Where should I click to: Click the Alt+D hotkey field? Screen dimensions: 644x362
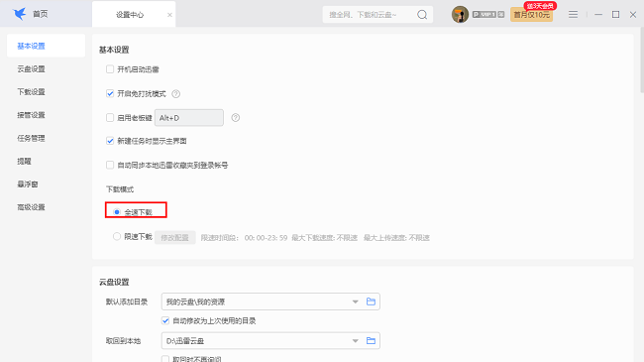coord(189,118)
